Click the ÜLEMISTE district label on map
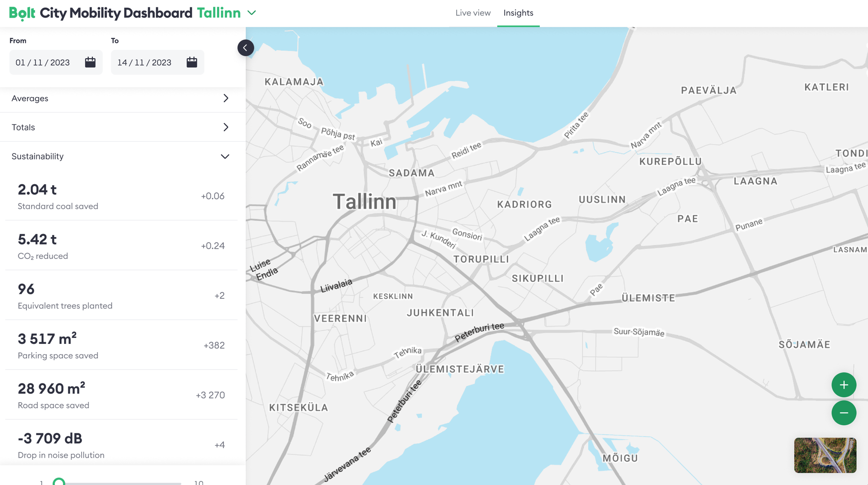 (x=648, y=298)
